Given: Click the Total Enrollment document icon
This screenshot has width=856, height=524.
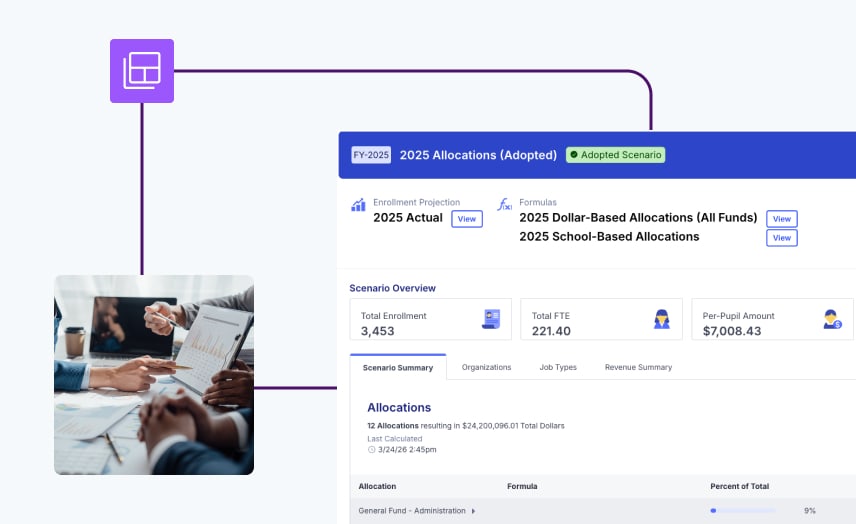Looking at the screenshot, I should 491,319.
